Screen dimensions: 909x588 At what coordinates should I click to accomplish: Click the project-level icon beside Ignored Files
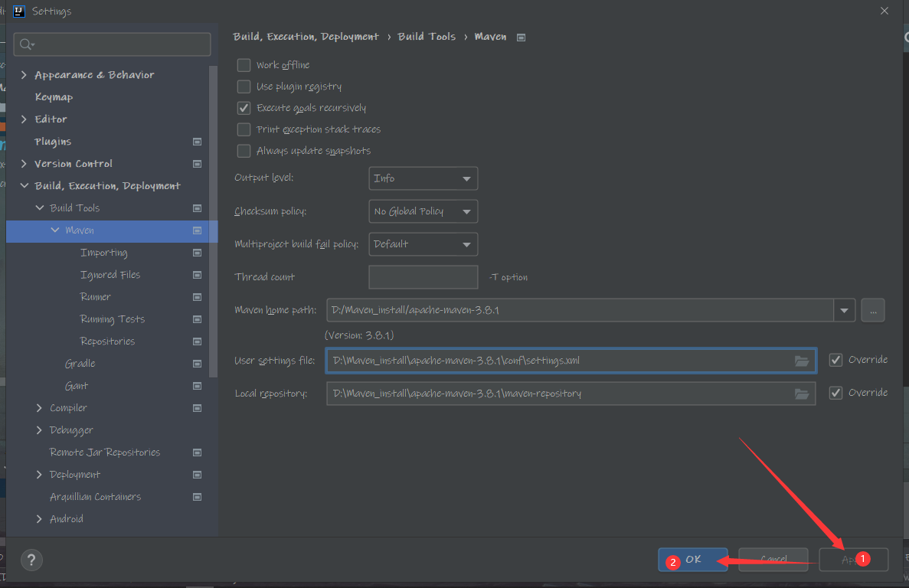[x=197, y=275]
